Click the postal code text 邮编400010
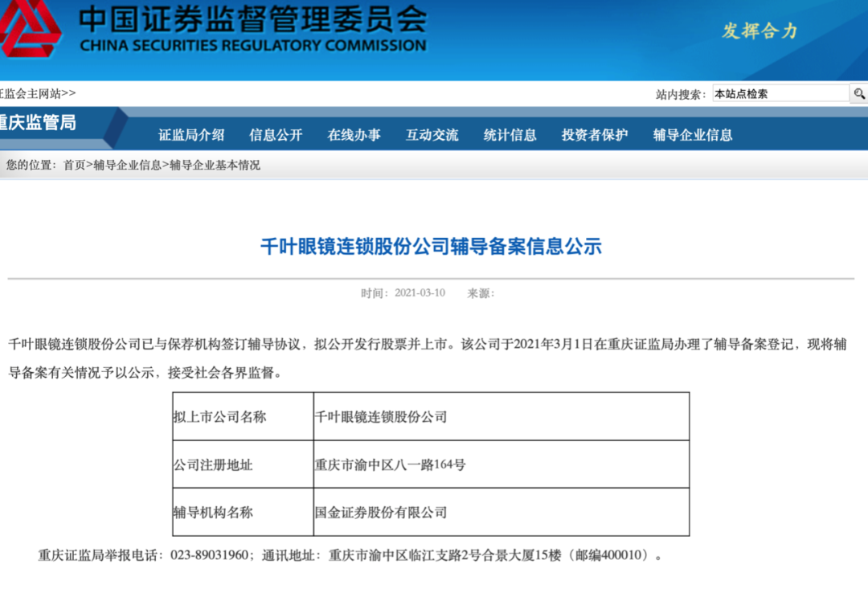868x593 pixels. coord(608,554)
